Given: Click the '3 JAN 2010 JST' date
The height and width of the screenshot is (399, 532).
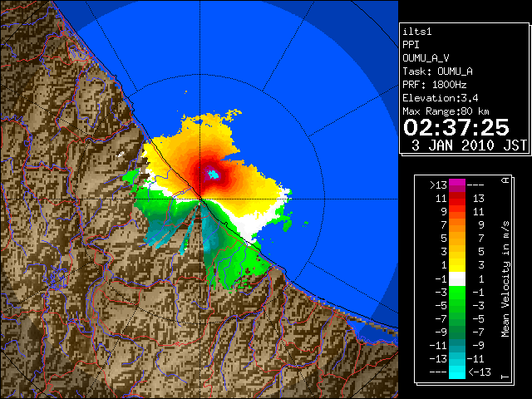Looking at the screenshot, I should click(x=469, y=145).
